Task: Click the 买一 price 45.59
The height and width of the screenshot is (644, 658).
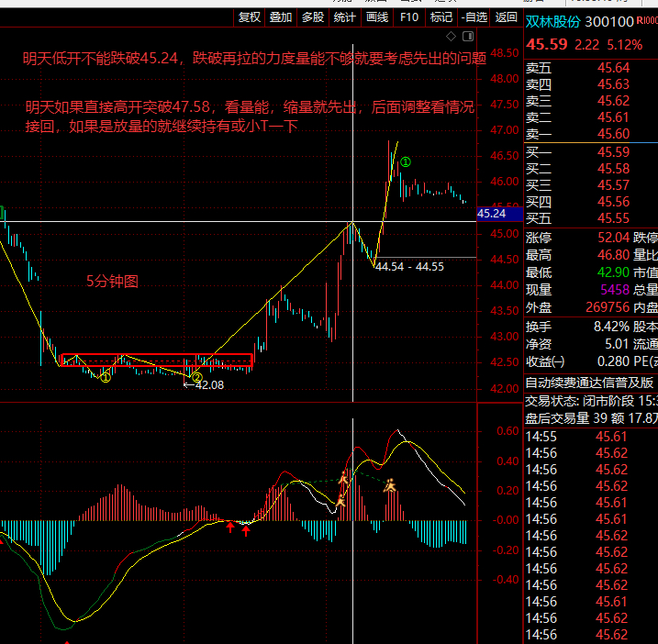Action: 614,152
